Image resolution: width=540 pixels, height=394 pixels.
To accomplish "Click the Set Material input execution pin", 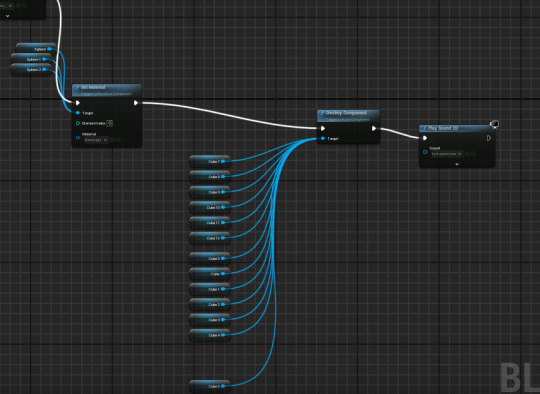I will tap(78, 103).
